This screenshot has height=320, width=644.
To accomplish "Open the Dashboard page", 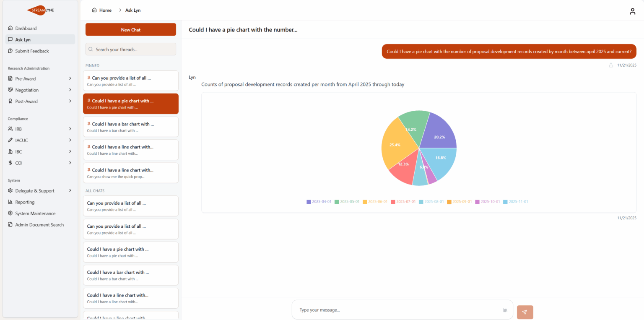I will tap(26, 29).
